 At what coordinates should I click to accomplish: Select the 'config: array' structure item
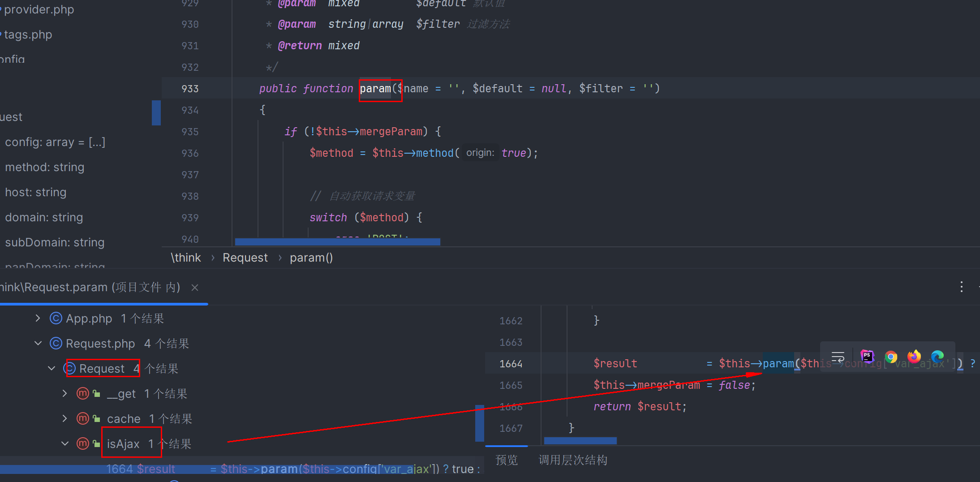coord(55,142)
